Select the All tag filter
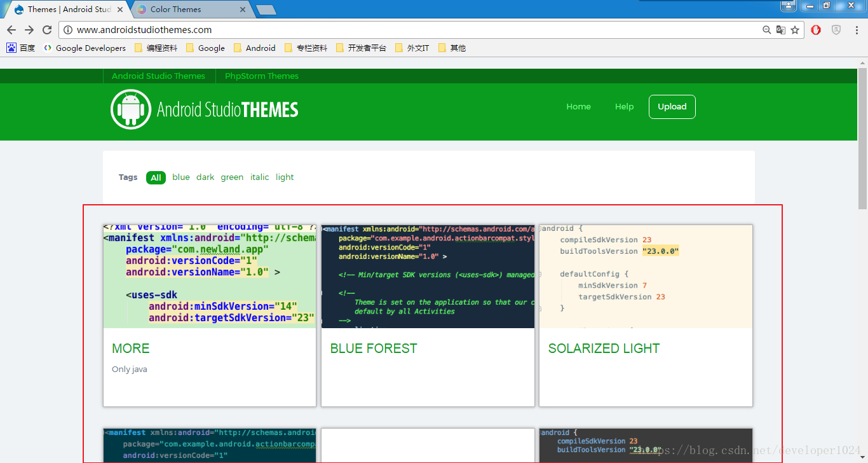Viewport: 868px width, 463px height. [156, 177]
